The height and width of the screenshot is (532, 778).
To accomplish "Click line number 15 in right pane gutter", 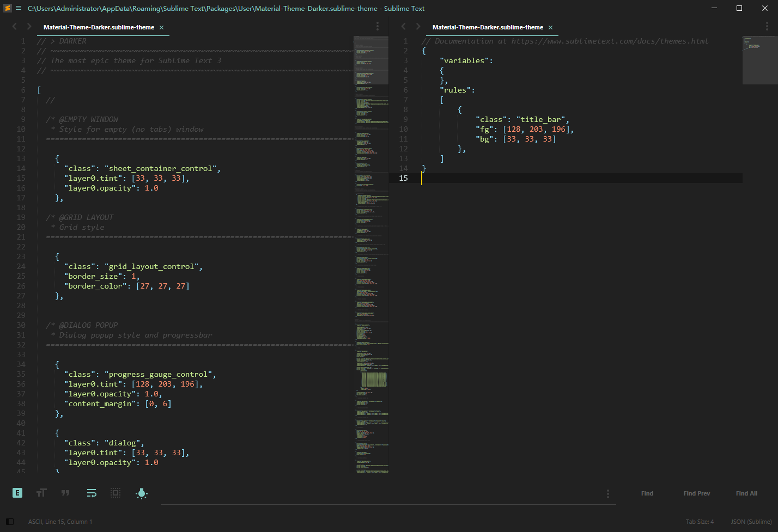I will 403,178.
